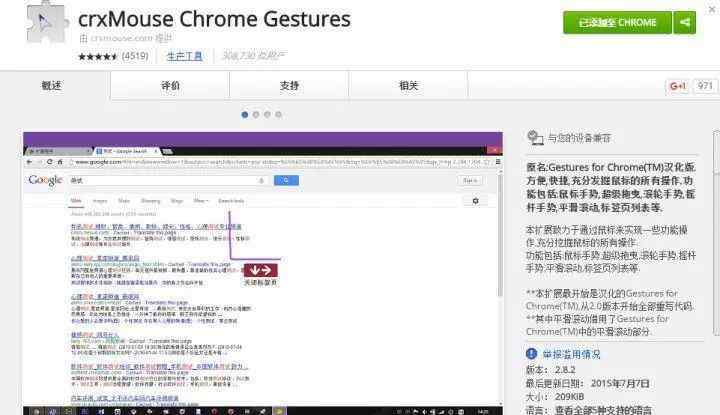The height and width of the screenshot is (415, 720).
Task: Select the 相关 related tab
Action: 408,86
